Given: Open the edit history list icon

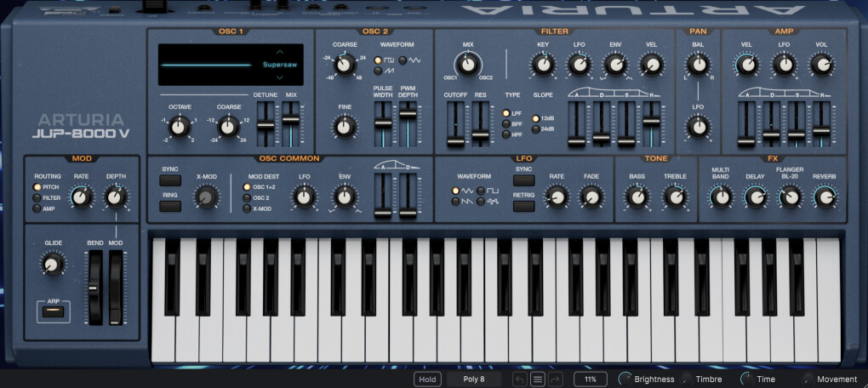Looking at the screenshot, I should click(538, 379).
